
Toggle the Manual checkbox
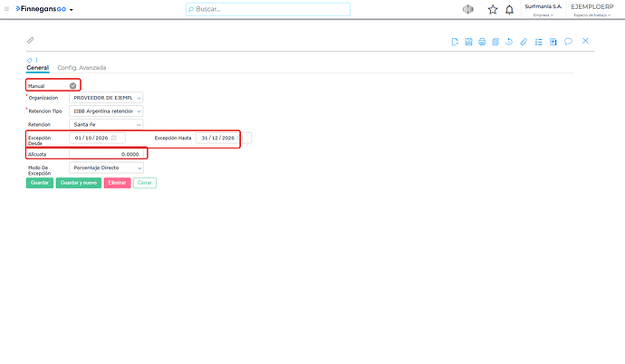[x=73, y=86]
